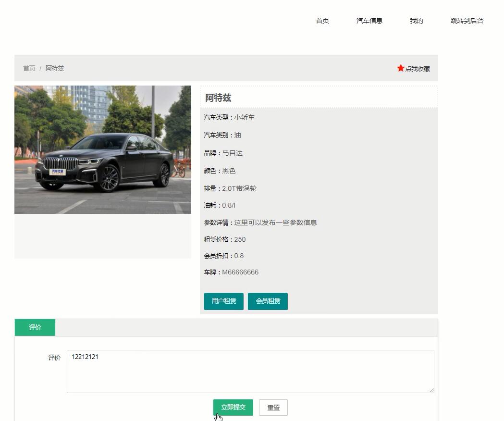This screenshot has width=504, height=421.
Task: Go to 跳转到后台 in the top navigation
Action: click(467, 21)
